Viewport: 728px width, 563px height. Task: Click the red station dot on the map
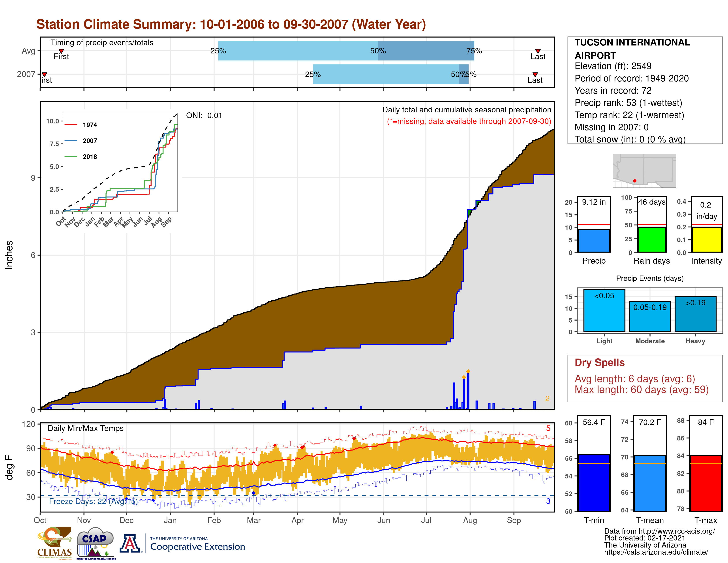pos(635,181)
